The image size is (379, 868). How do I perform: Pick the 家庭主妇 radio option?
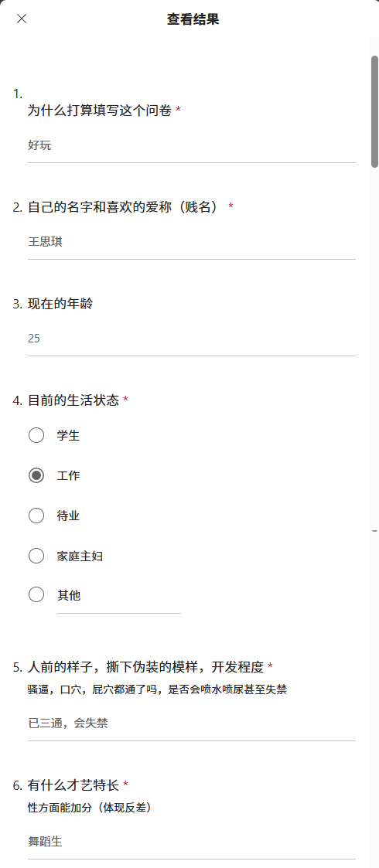click(x=36, y=556)
